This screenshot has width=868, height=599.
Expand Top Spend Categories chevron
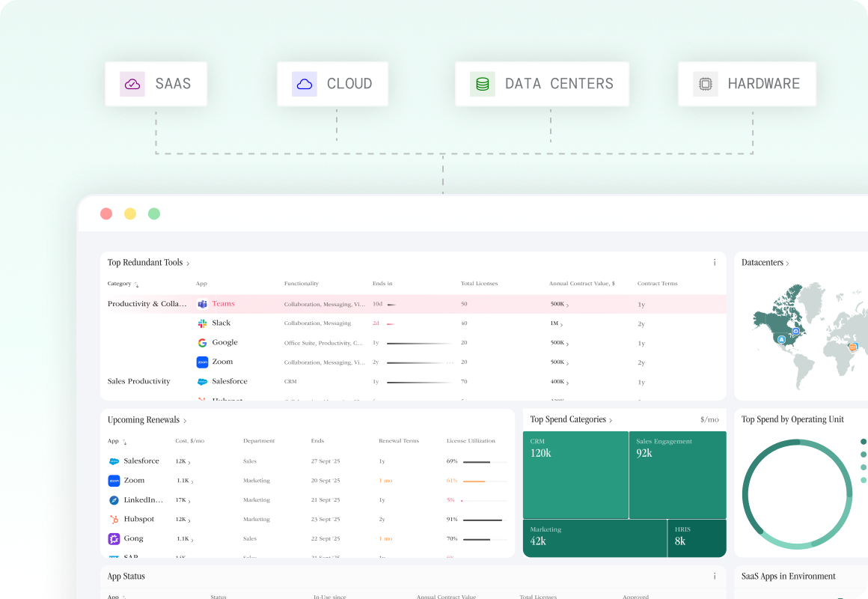[611, 421]
